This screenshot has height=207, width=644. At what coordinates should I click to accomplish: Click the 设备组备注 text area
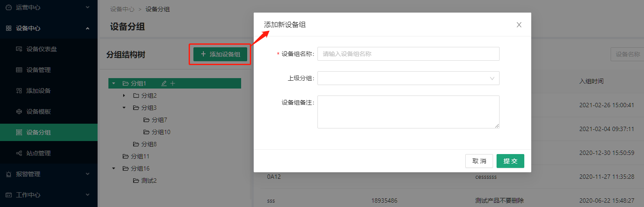[408, 112]
